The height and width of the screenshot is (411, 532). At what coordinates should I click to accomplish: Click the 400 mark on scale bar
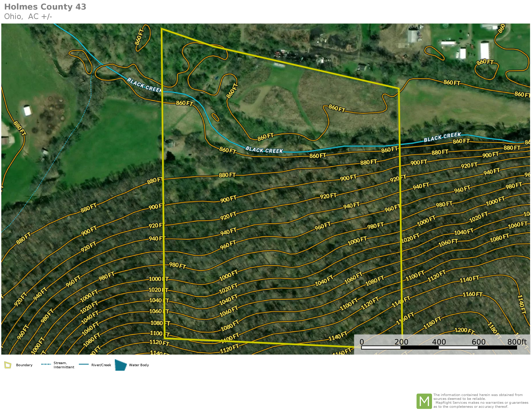(x=439, y=342)
